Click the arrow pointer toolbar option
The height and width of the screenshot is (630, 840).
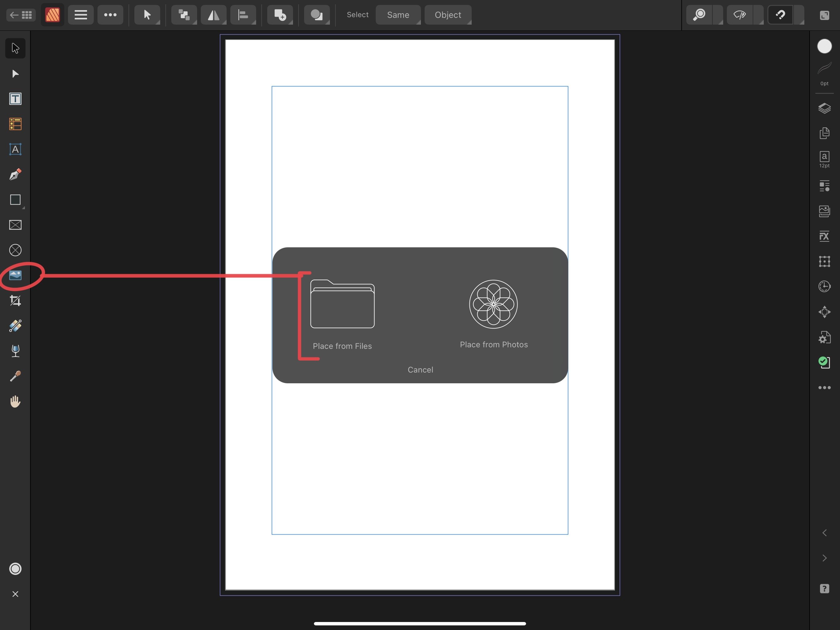tap(147, 15)
